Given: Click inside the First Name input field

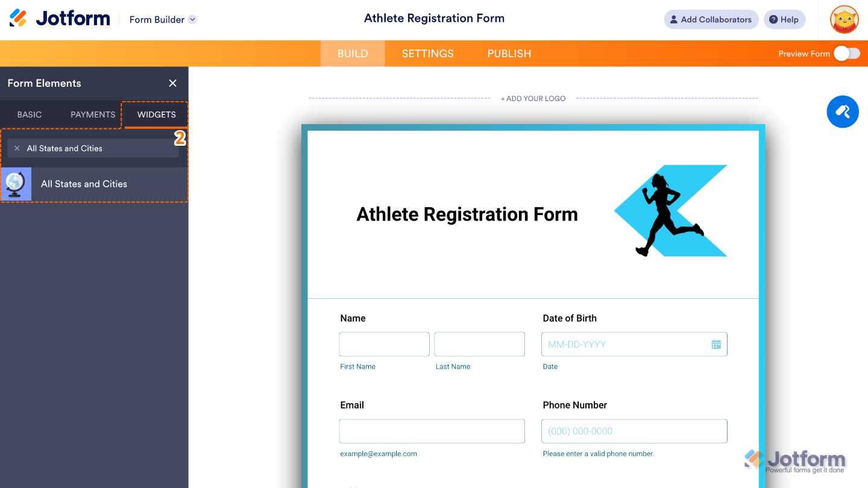Looking at the screenshot, I should click(384, 344).
